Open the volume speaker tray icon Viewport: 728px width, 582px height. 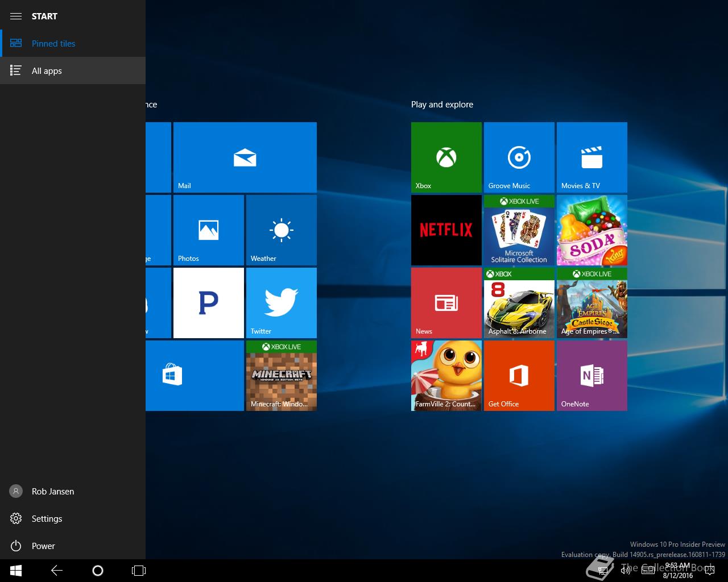pos(626,571)
